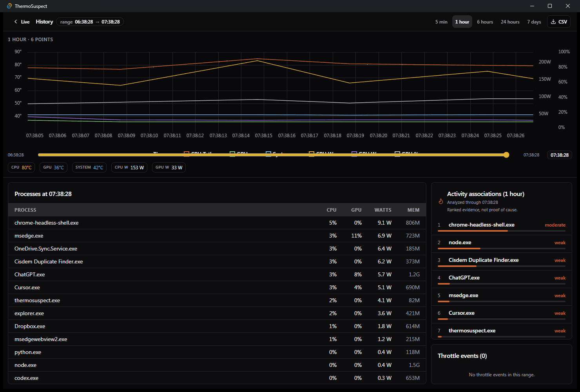580x392 pixels.
Task: Click the SYSTEM 42°C temperature chip
Action: 89,167
